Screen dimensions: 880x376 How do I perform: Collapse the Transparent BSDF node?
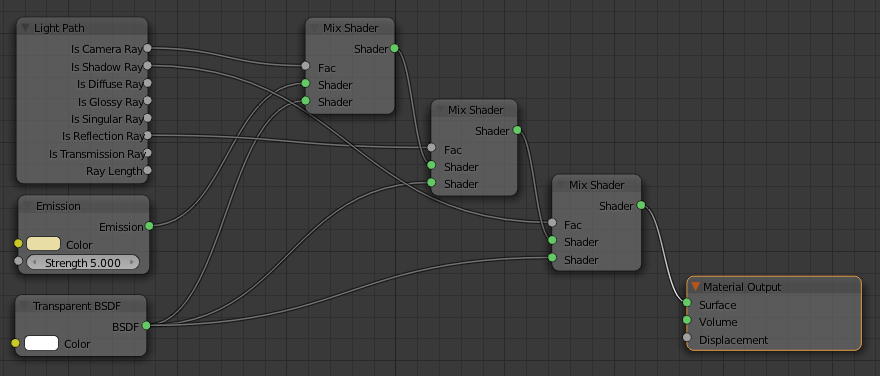24,306
